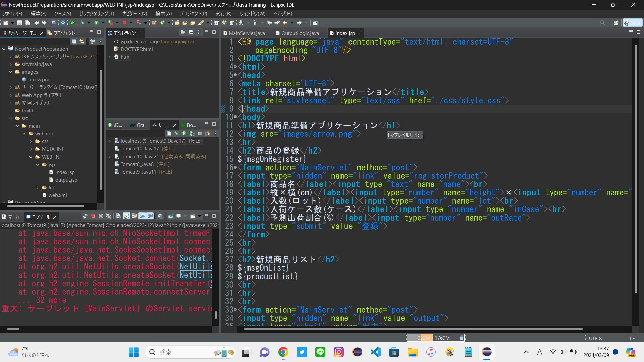Viewport: 644px width, 362px height.
Task: Switch to the MainServlet.java editor tab
Action: tap(247, 33)
